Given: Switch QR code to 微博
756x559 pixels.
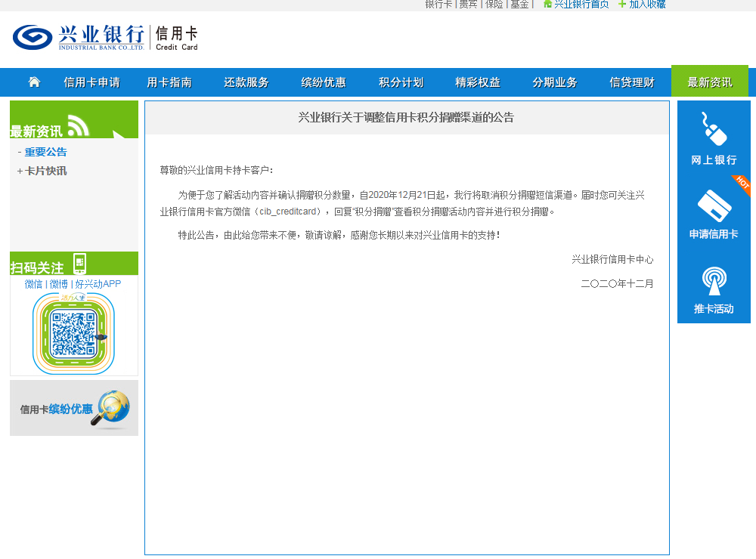Looking at the screenshot, I should pyautogui.click(x=59, y=284).
